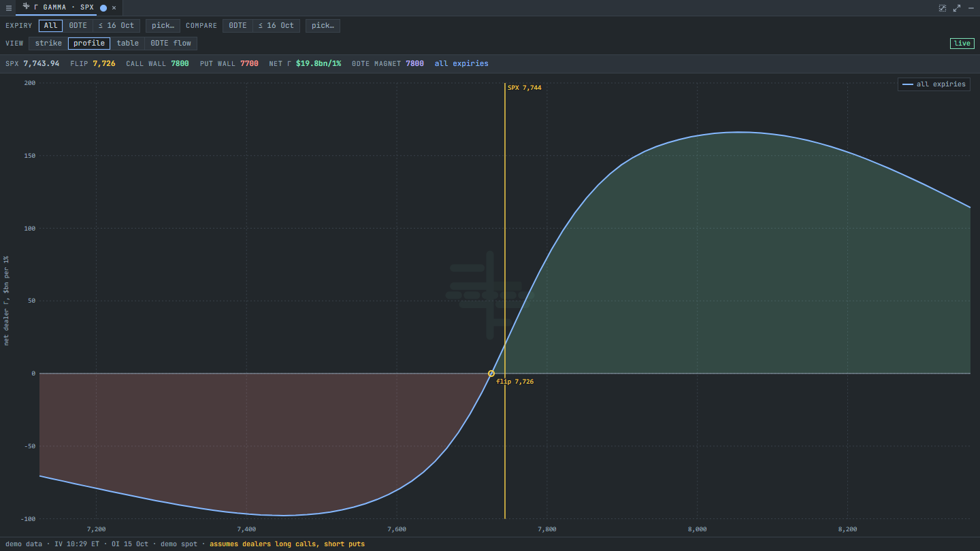Click the CALL WALL 7800 stat
980x551 pixels.
(157, 64)
